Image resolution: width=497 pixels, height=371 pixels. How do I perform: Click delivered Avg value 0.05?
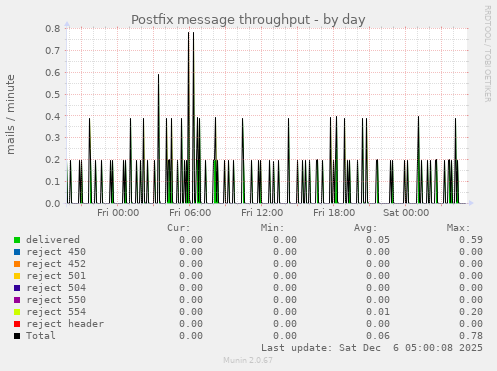click(x=378, y=240)
